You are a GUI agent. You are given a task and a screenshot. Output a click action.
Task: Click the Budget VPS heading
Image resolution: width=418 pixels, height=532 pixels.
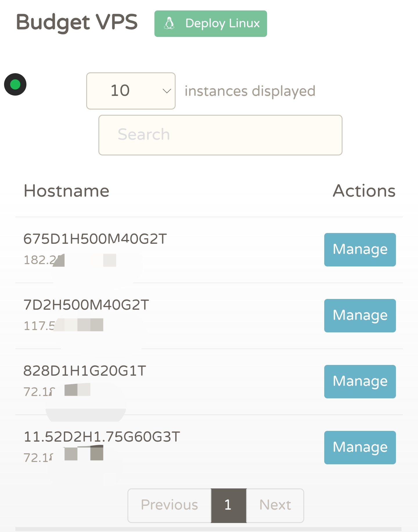pos(77,22)
